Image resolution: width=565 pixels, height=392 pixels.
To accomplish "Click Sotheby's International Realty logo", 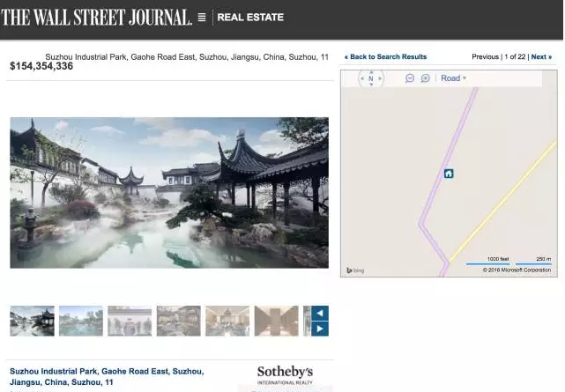I will [x=285, y=375].
